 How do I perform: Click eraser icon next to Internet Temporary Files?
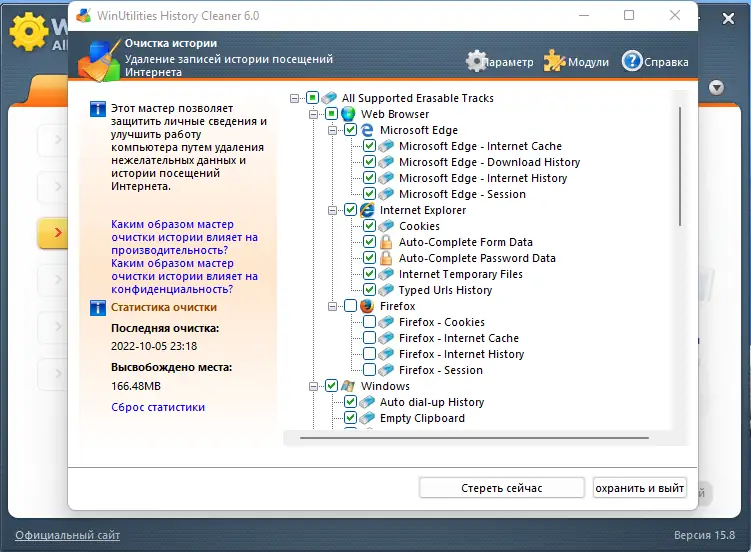tap(386, 274)
